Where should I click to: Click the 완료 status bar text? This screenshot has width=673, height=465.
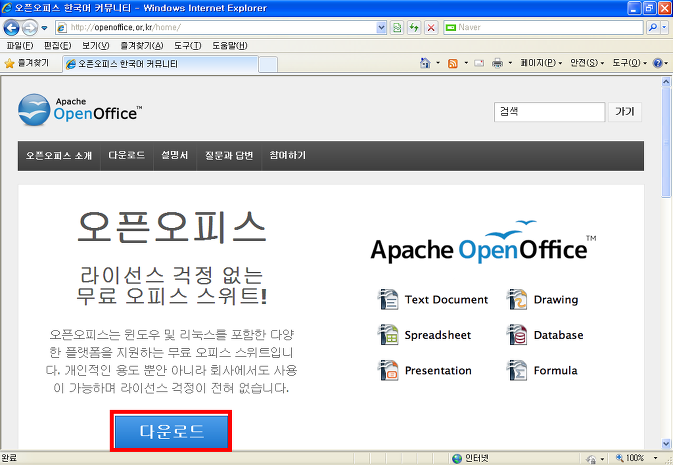[9, 458]
